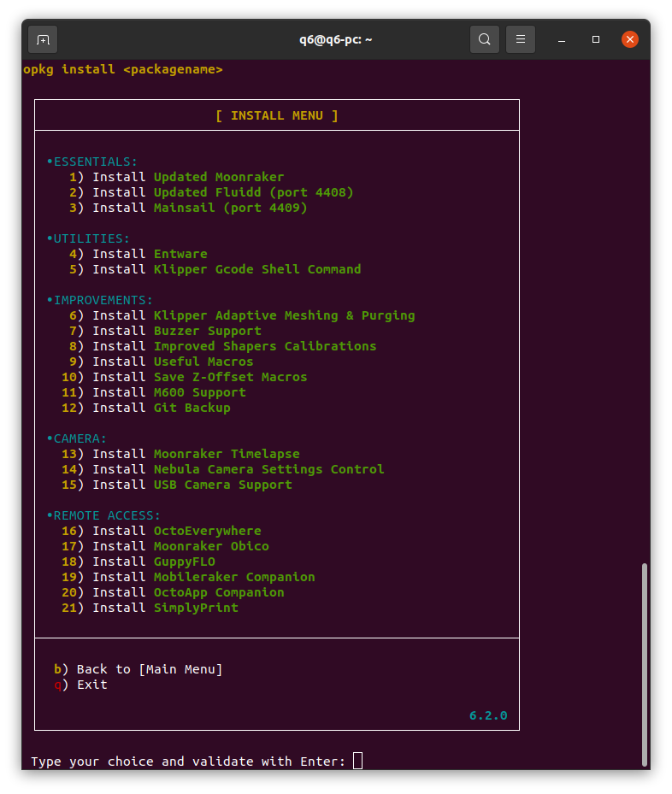Open terminal search
The image size is (672, 794).
484,39
